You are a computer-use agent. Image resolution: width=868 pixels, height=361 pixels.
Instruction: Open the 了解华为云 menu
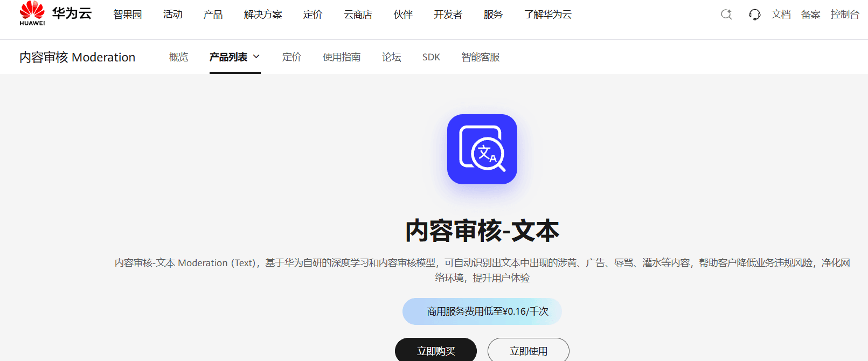click(548, 15)
